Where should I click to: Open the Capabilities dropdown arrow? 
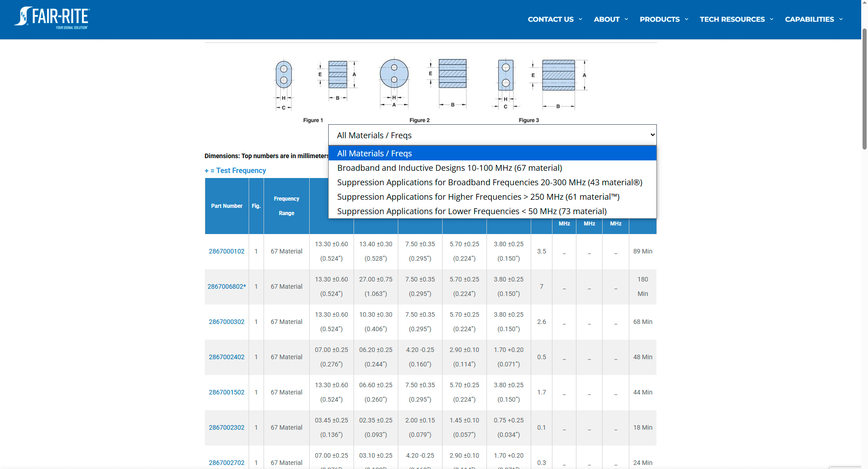tap(841, 19)
